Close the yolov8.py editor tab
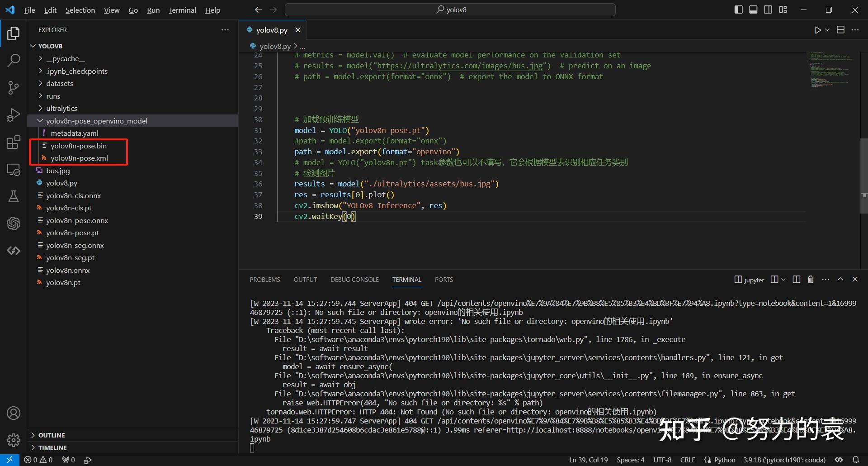 point(297,30)
